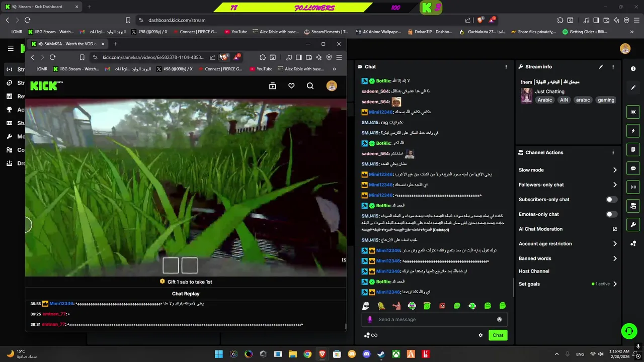Open new tab in VOD window
Viewport: 644px width, 362px height.
115,44
